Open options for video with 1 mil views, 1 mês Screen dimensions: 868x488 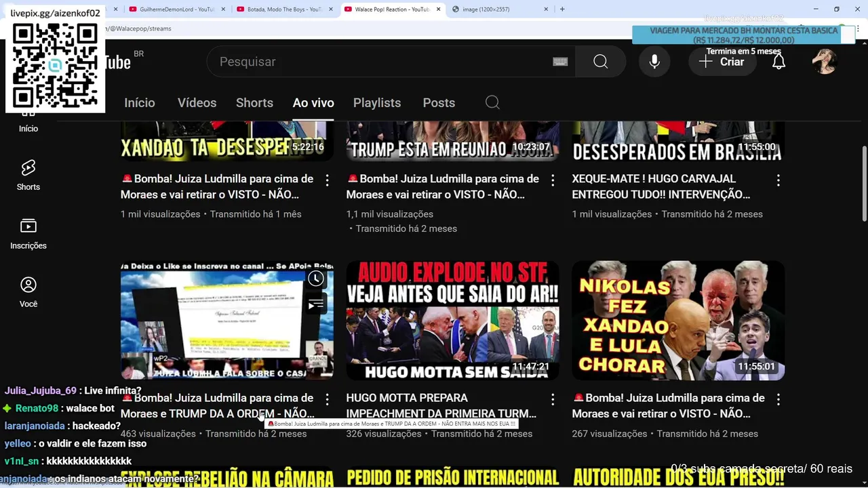pos(327,180)
